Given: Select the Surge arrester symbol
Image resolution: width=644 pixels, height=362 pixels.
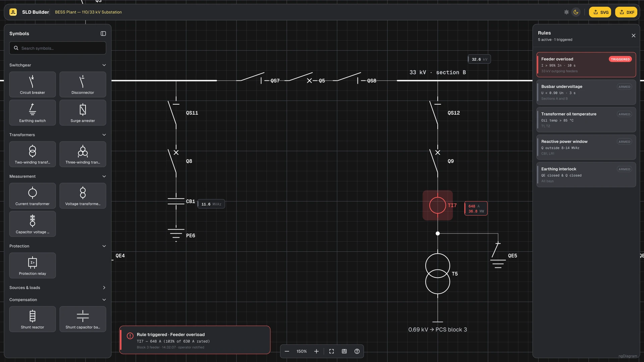Looking at the screenshot, I should point(83,113).
